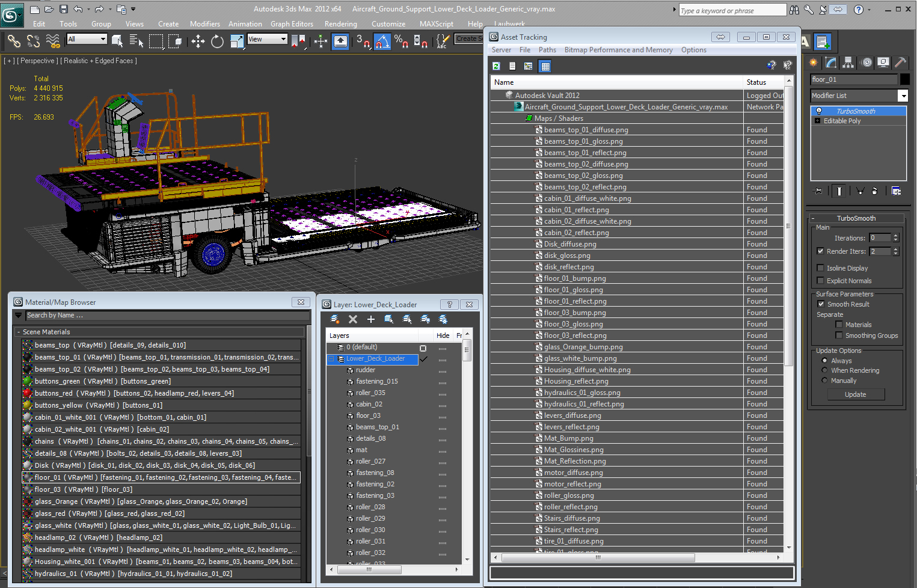The height and width of the screenshot is (588, 917).
Task: Open the Graph Editors menu
Action: point(292,24)
